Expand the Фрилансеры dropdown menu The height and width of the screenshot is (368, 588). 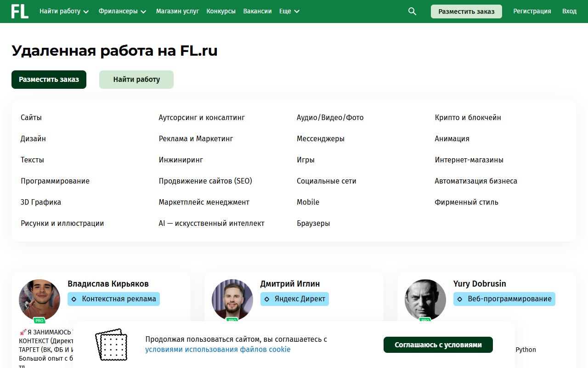[122, 11]
